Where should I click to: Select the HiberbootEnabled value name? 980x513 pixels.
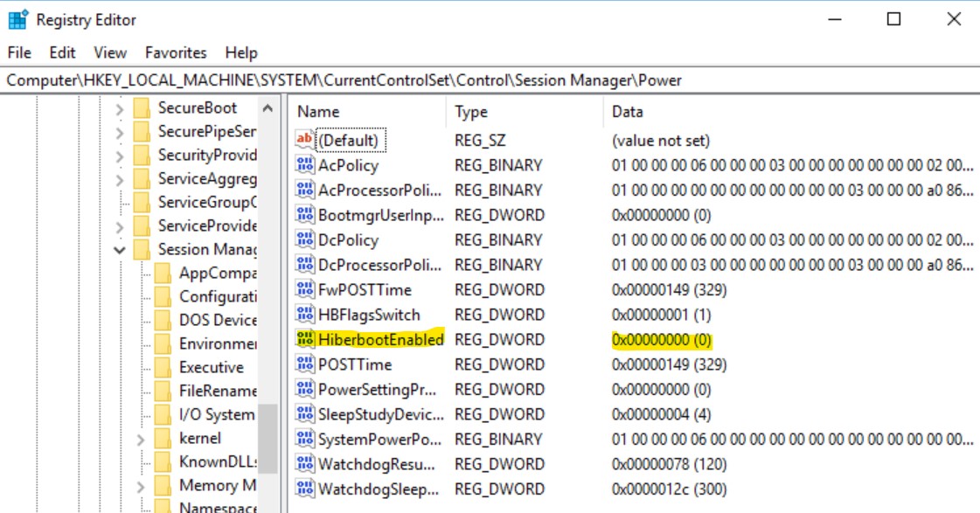tap(380, 339)
